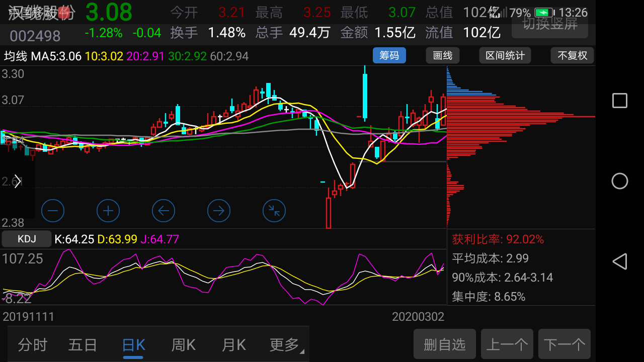
Task: Open the left-edge chevron panel
Action: point(17,182)
